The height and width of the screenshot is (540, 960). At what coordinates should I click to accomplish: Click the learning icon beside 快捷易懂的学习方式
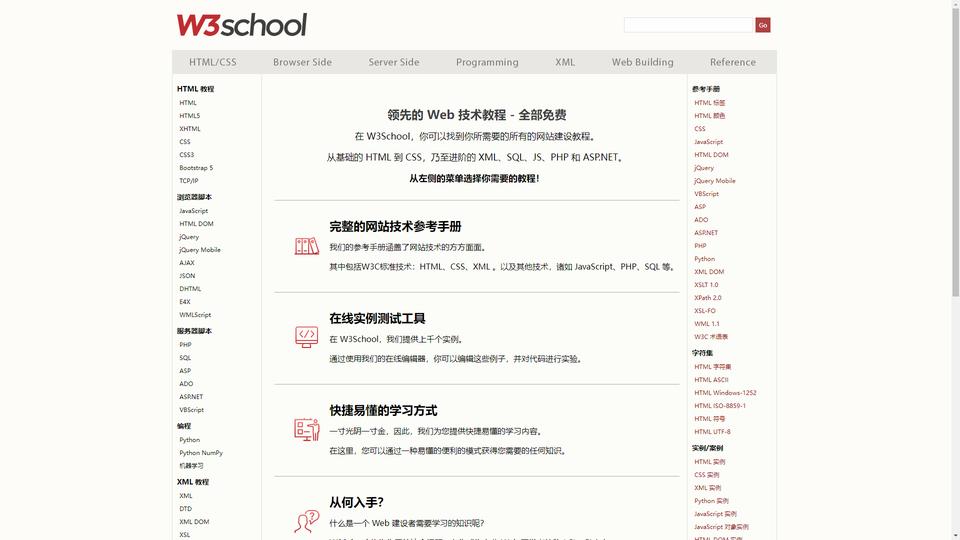click(307, 429)
